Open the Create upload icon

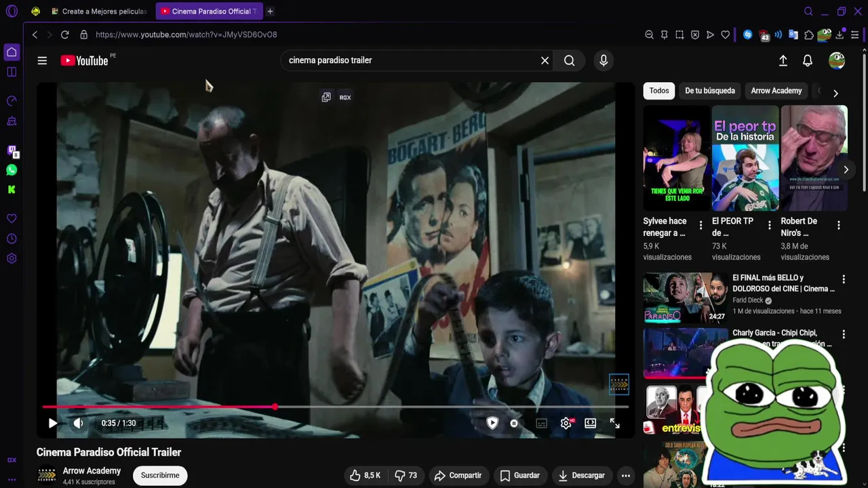[783, 60]
